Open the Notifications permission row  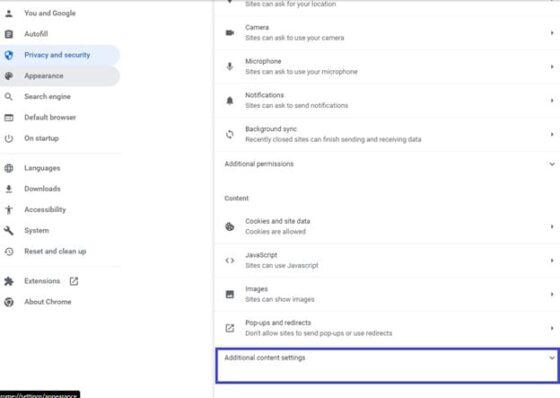(x=387, y=100)
